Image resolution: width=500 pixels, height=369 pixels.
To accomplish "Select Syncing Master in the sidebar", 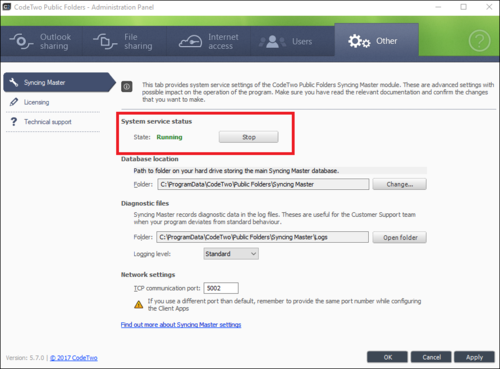I will [59, 82].
